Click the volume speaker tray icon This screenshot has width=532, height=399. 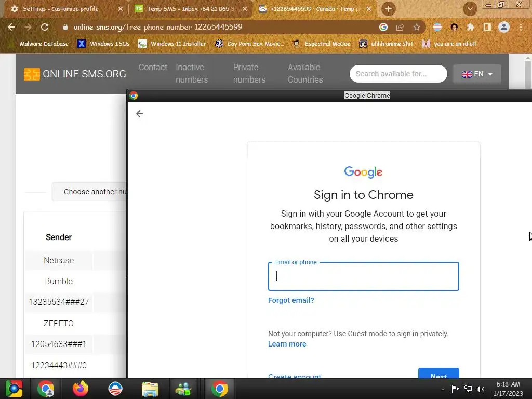(x=481, y=389)
